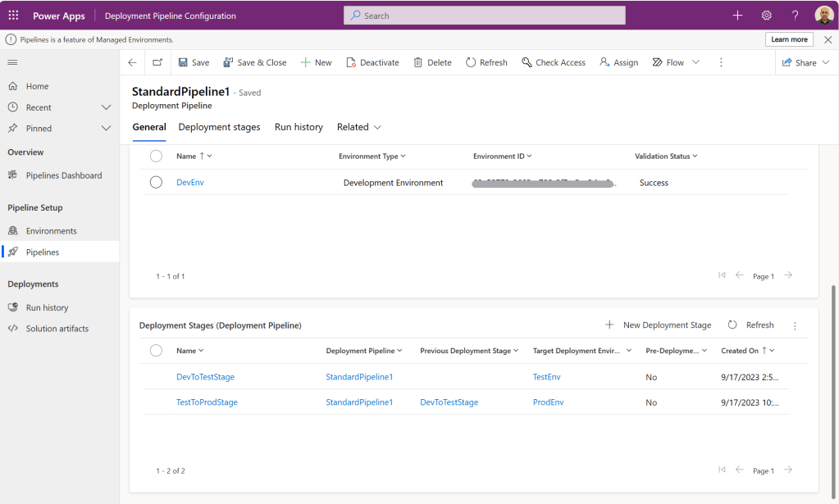Toggle select-all circle in Deployment Stages grid
This screenshot has height=504, width=839.
156,351
